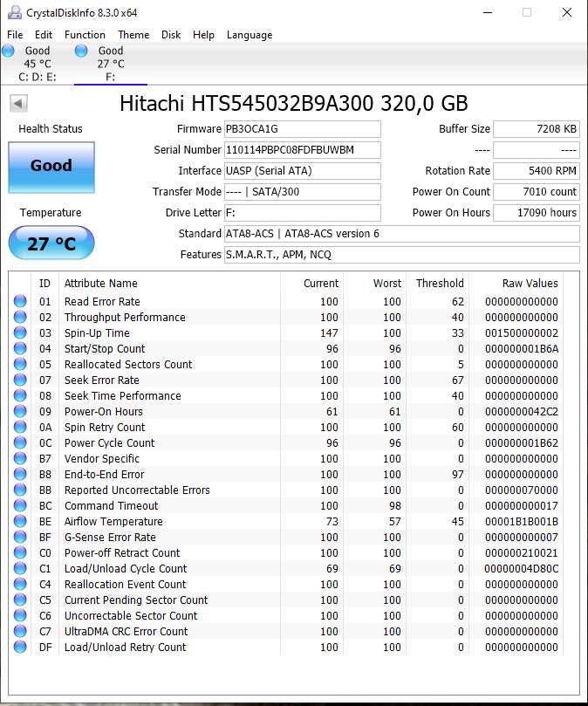This screenshot has height=706, width=588.
Task: Select the Reallocated Sectors Count attribute name
Action: click(128, 364)
